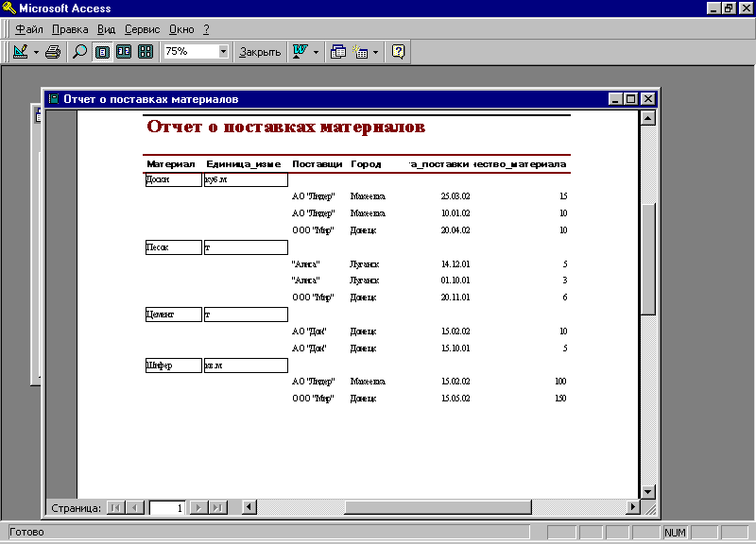The width and height of the screenshot is (756, 544).
Task: Go to previous page navigation button
Action: tap(135, 507)
